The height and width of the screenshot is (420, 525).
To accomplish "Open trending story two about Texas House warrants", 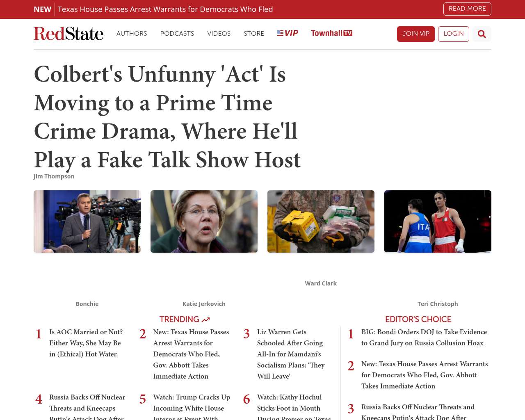I will point(192,354).
